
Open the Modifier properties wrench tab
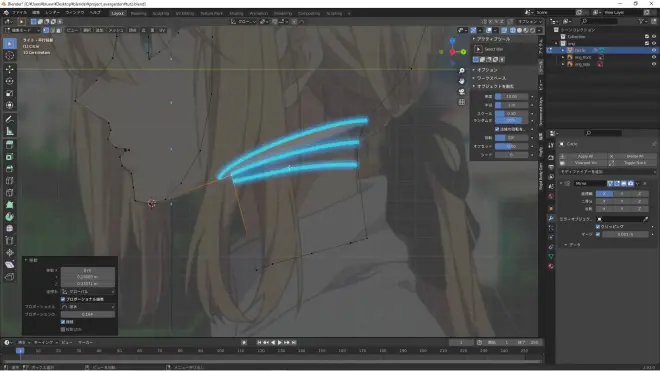point(551,218)
